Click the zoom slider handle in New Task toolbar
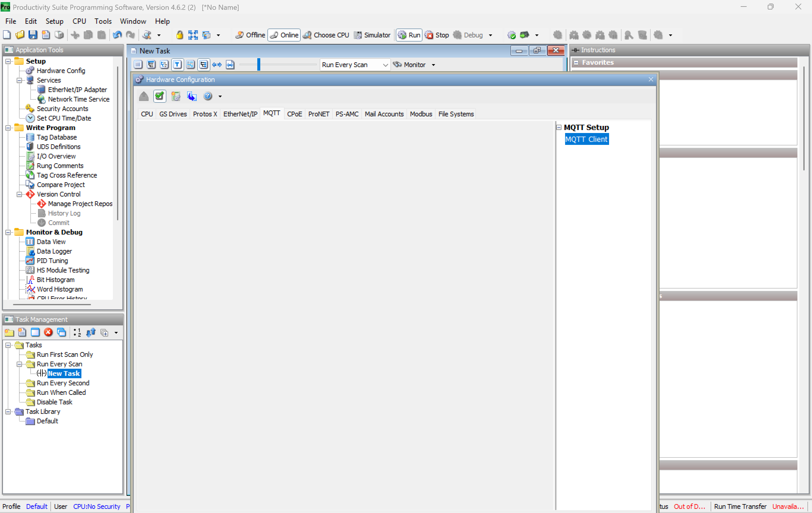This screenshot has height=513, width=812. (259, 64)
